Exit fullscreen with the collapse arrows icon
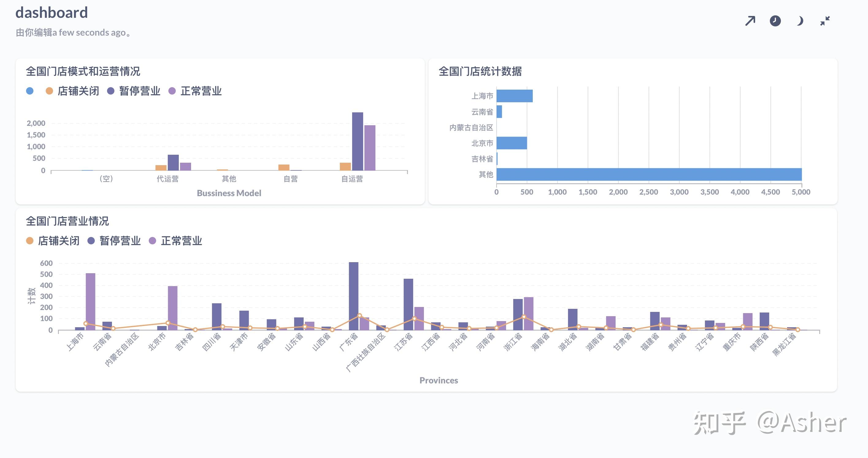The image size is (868, 458). pos(825,21)
